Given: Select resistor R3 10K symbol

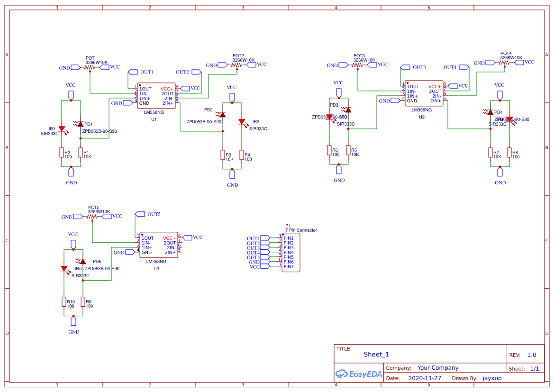Looking at the screenshot, I should pyautogui.click(x=222, y=155).
